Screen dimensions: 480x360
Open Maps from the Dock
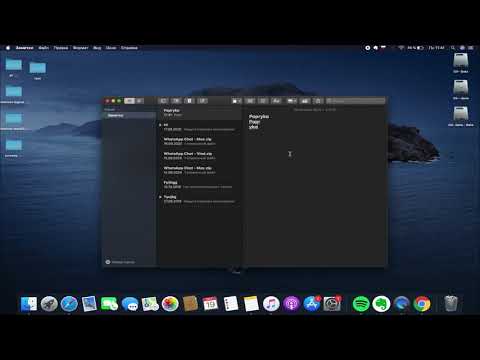[150, 304]
